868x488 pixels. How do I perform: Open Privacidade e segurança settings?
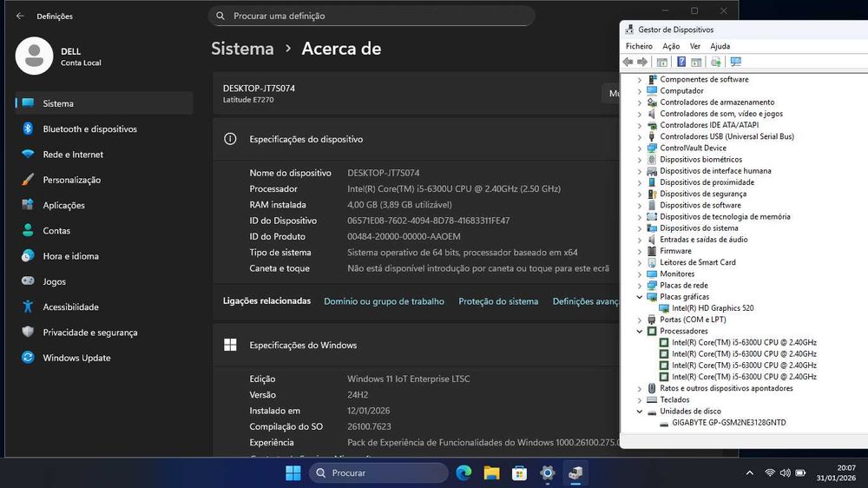click(x=104, y=333)
